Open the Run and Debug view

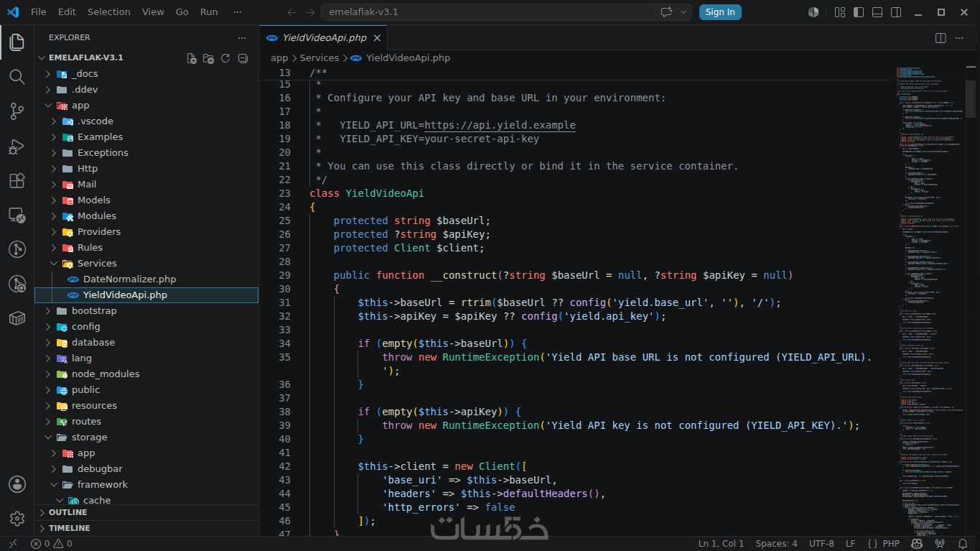[x=17, y=146]
